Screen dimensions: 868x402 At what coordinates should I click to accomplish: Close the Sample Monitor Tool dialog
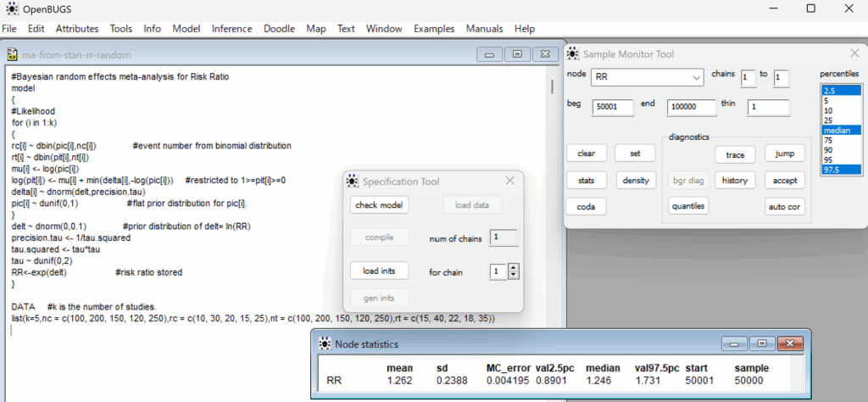[854, 53]
